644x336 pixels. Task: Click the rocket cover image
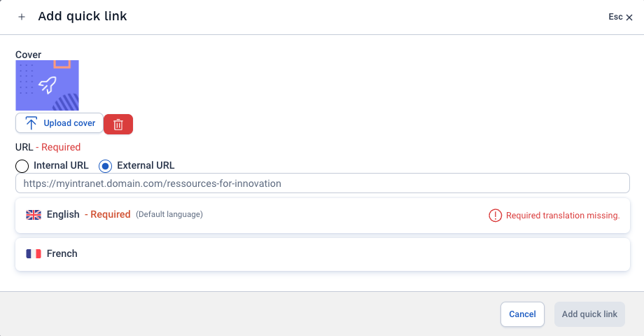47,85
